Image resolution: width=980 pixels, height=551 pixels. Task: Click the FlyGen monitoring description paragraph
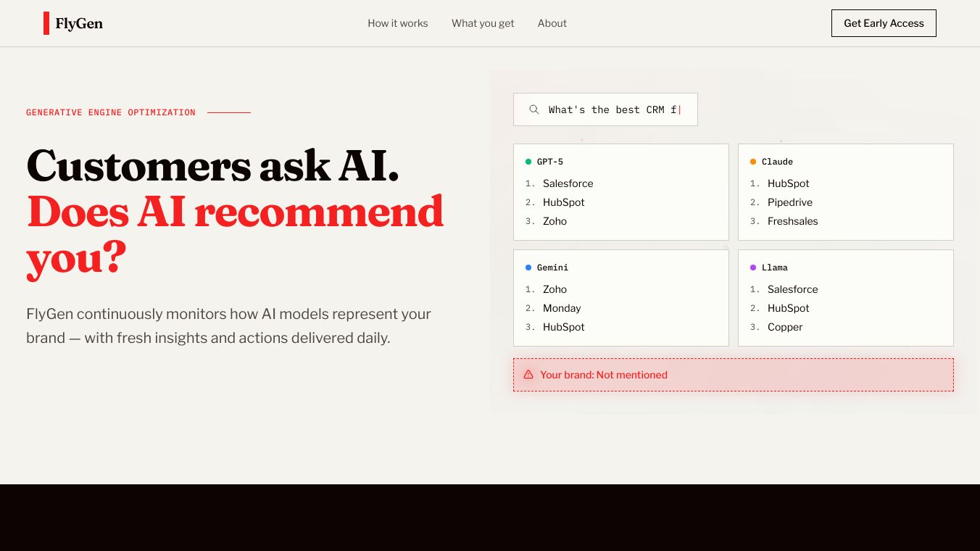[229, 326]
